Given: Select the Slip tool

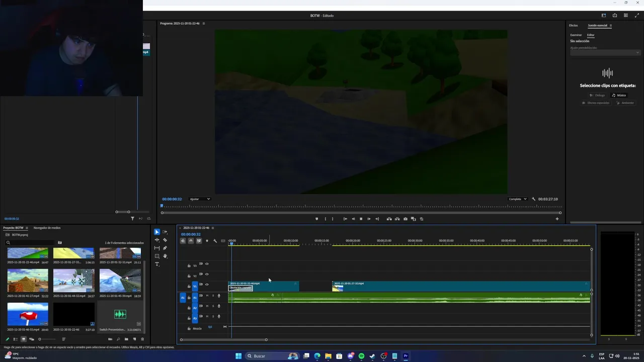Looking at the screenshot, I should [x=157, y=248].
